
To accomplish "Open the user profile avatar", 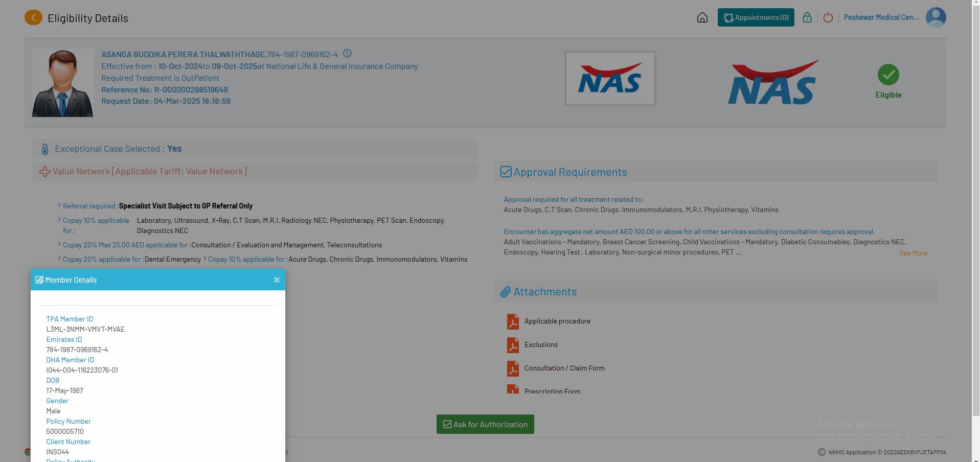I will [x=936, y=17].
